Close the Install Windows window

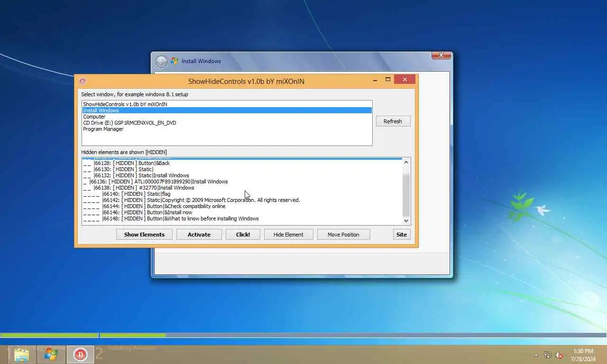pos(441,55)
